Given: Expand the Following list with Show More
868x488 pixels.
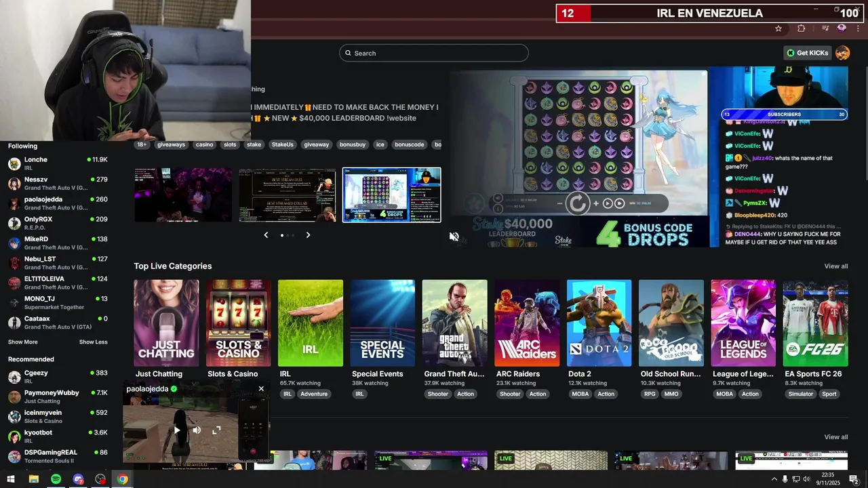Looking at the screenshot, I should 23,342.
